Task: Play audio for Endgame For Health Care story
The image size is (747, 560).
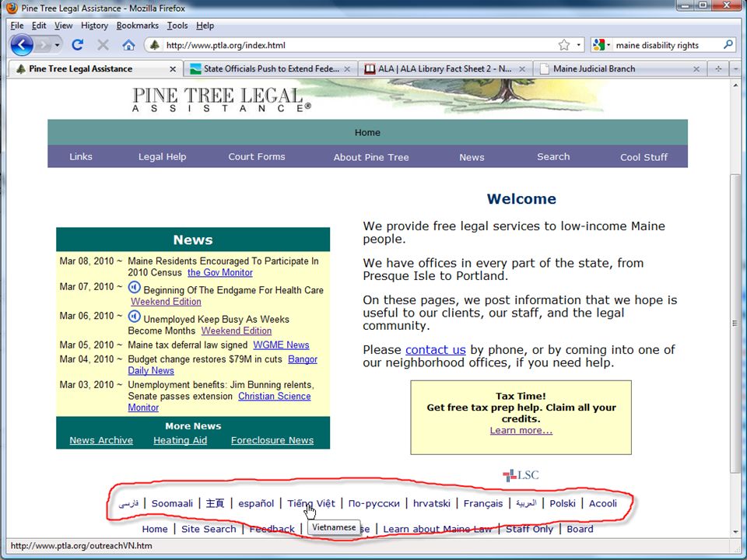Action: (x=135, y=287)
